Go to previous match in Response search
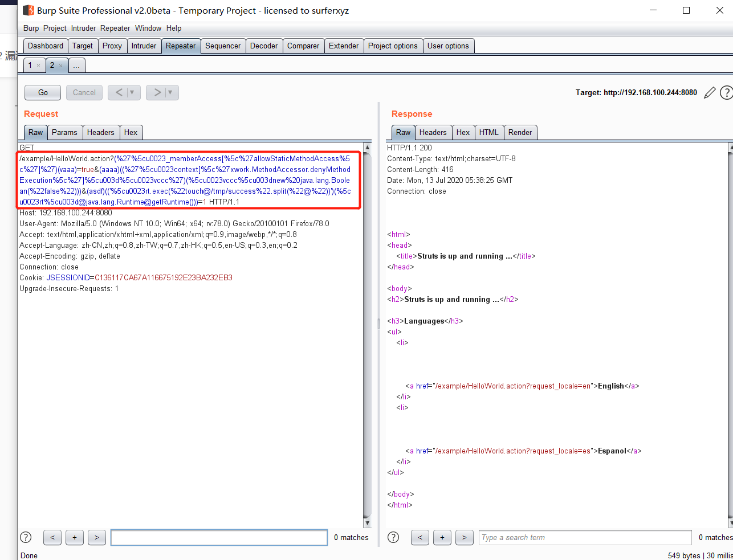The width and height of the screenshot is (733, 560). pos(420,537)
